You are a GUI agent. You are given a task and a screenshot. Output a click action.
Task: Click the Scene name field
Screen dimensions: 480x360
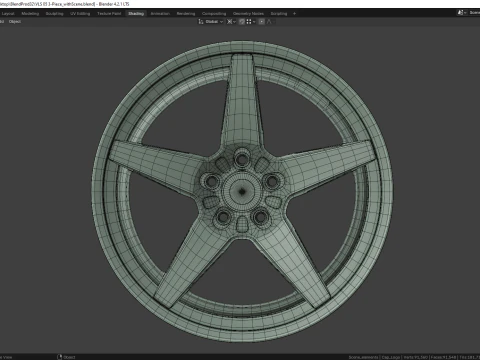tap(474, 13)
